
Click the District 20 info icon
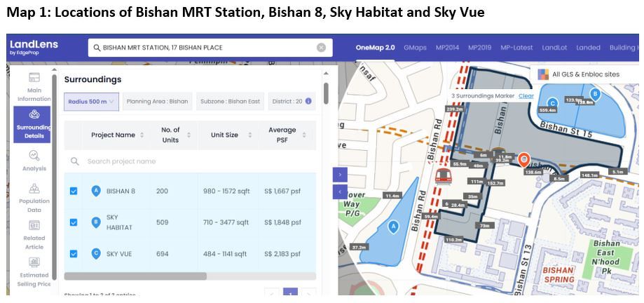[x=308, y=101]
